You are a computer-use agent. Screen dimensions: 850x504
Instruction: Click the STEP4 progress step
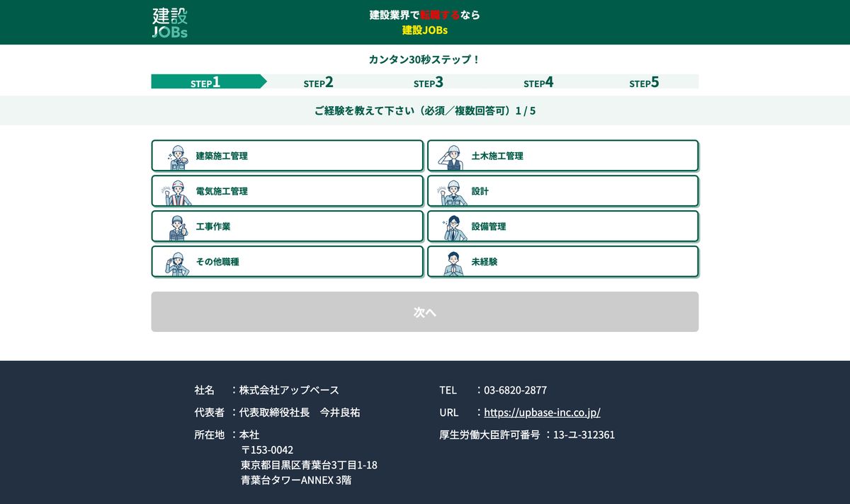click(538, 82)
